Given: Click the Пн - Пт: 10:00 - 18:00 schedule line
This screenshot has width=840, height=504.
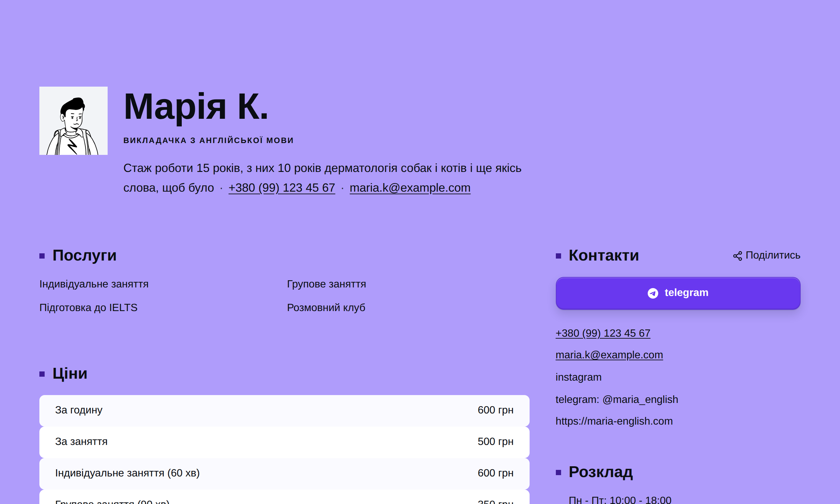Looking at the screenshot, I should point(620,500).
